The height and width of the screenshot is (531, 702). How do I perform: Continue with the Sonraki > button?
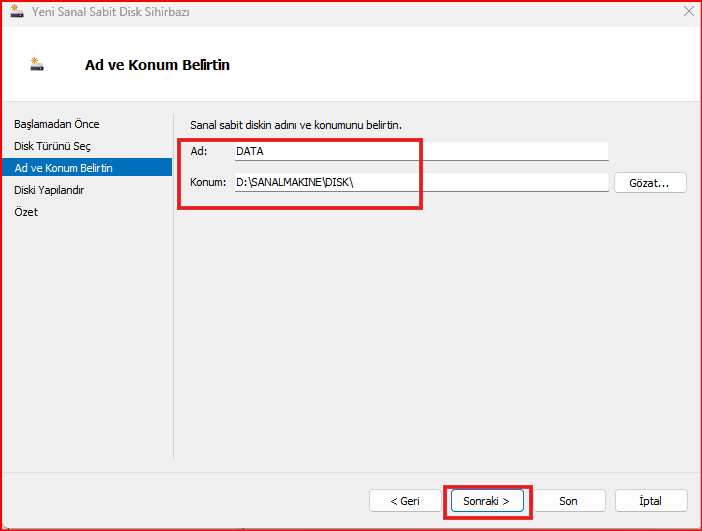487,501
